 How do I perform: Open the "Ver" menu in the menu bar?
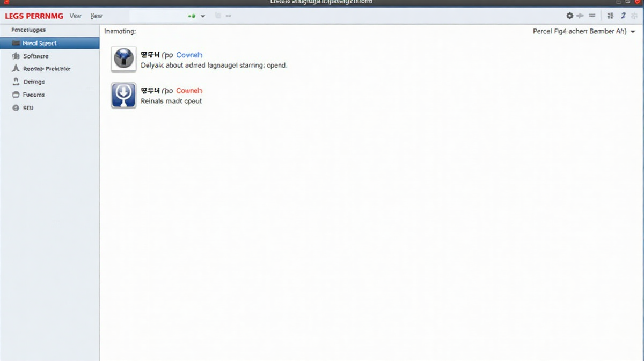click(75, 16)
